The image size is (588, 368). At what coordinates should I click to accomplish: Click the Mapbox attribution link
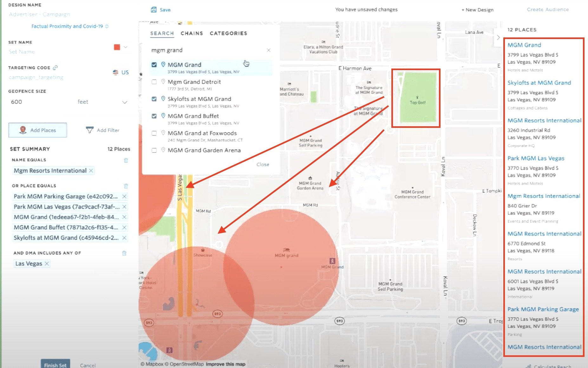coord(152,364)
